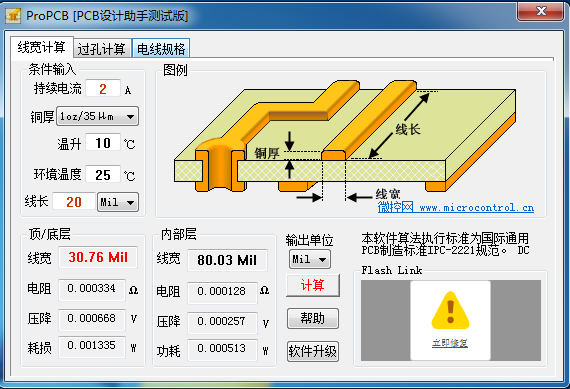Click the 软件升级 upgrade button
The width and height of the screenshot is (570, 389).
313,351
